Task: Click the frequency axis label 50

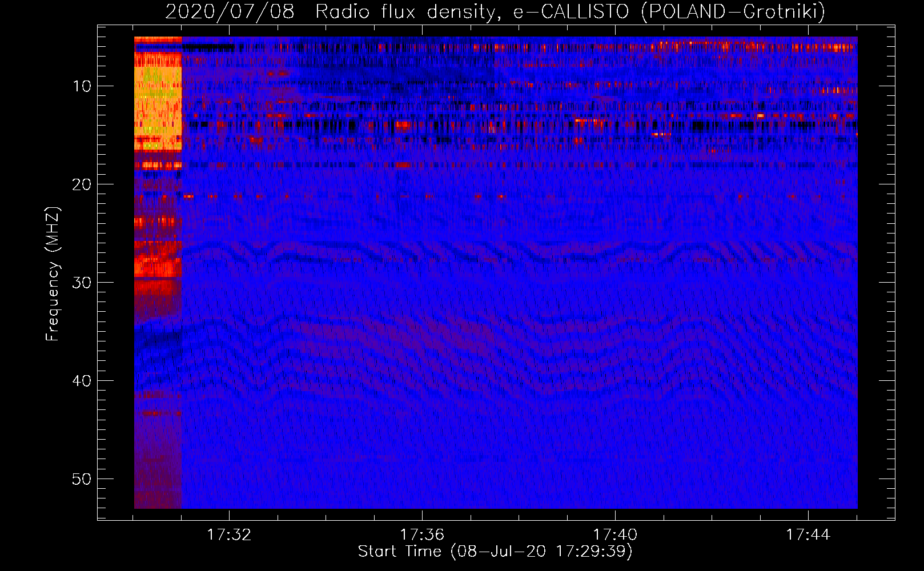Action: [x=82, y=479]
